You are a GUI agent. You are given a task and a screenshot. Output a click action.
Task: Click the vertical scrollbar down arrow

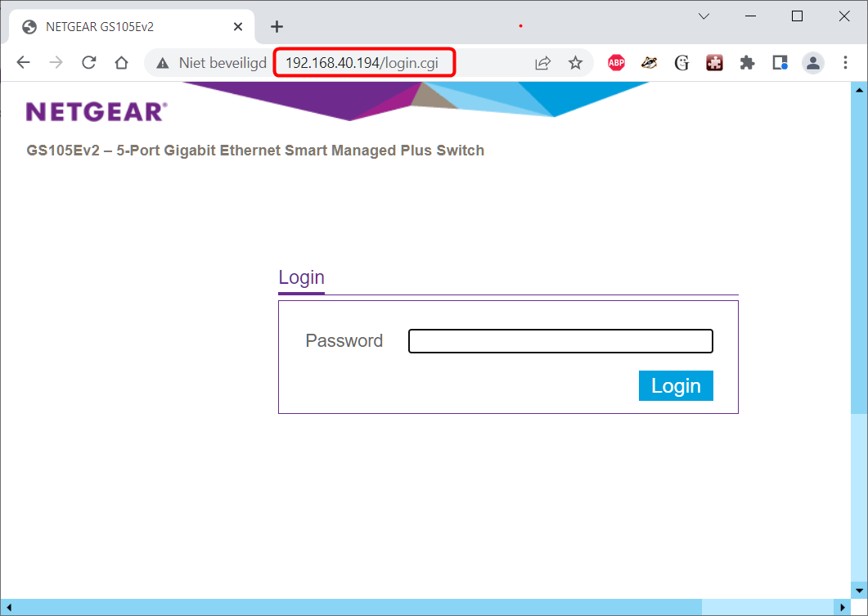859,590
